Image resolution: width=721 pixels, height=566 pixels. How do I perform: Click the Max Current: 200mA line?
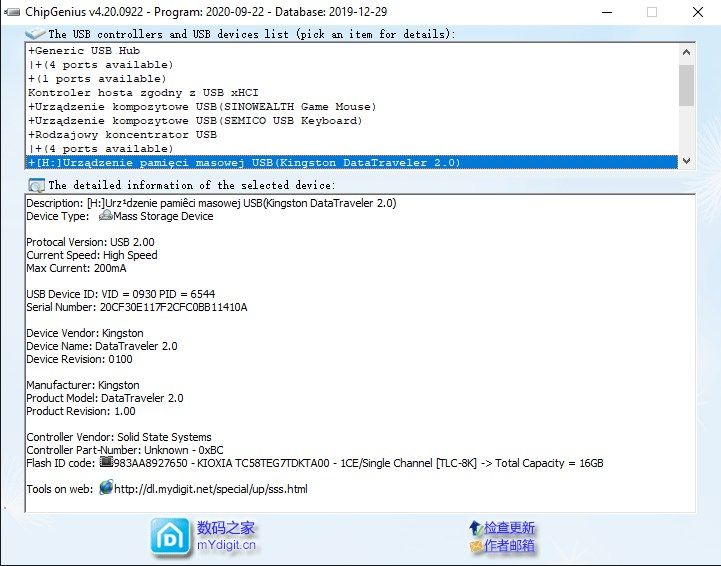pos(76,268)
